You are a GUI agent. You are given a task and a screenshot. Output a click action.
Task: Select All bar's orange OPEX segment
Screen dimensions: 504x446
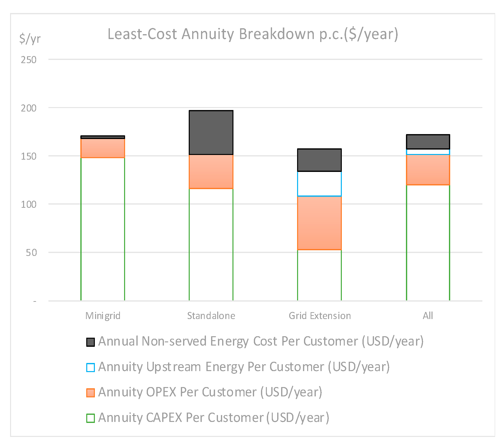(x=428, y=169)
